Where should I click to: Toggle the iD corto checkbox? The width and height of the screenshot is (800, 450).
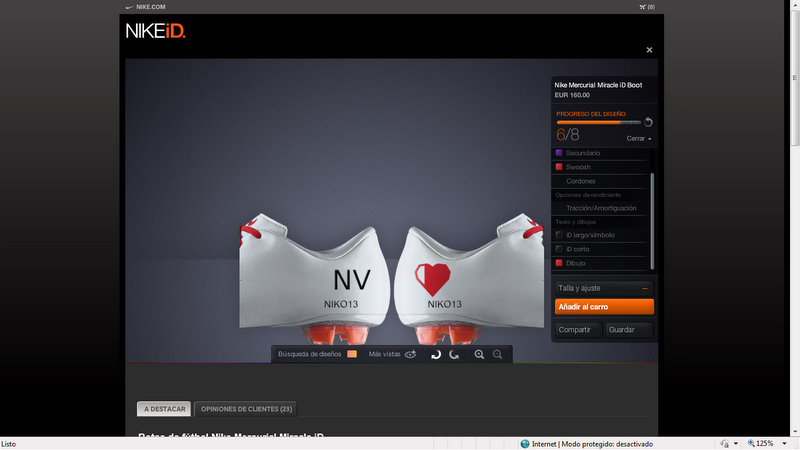(559, 249)
